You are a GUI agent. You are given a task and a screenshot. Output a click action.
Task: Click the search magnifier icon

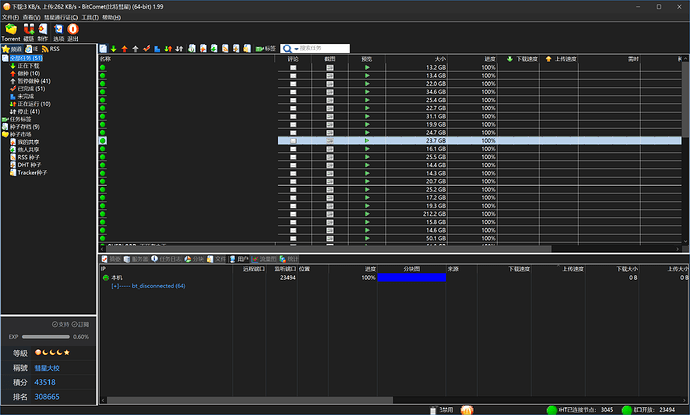click(x=287, y=48)
